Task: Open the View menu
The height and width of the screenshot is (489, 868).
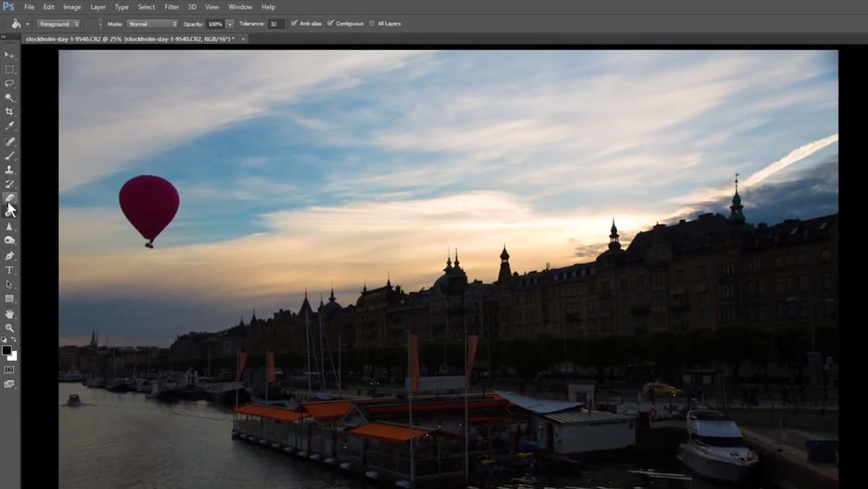Action: tap(212, 7)
